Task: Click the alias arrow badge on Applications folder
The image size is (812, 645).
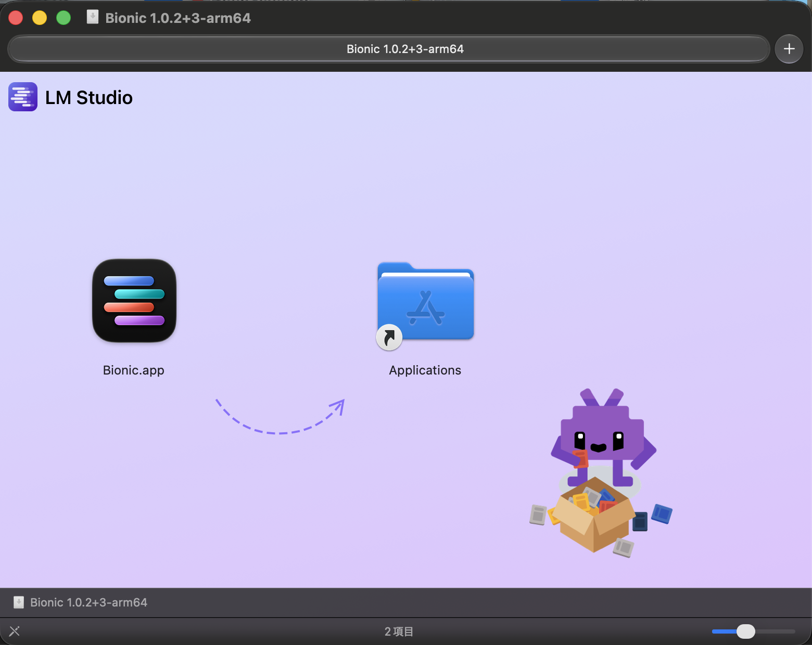Action: 389,338
